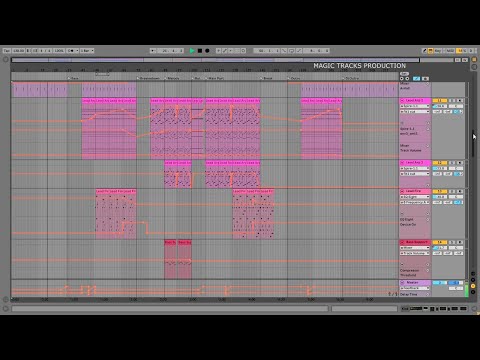The width and height of the screenshot is (480, 360).
Task: Click vertical scrollbar on right edge
Action: [473, 143]
